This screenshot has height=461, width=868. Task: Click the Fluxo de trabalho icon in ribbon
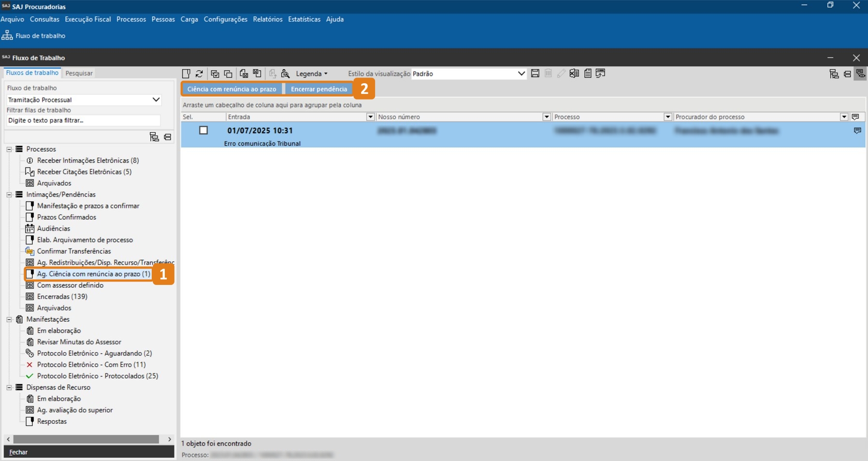(x=7, y=35)
